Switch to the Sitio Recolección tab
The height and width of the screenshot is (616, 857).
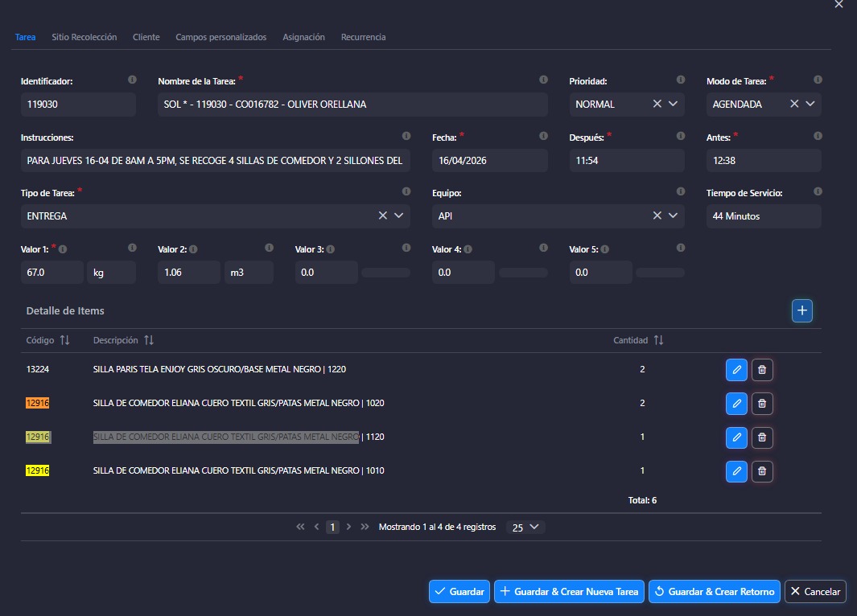[x=84, y=37]
